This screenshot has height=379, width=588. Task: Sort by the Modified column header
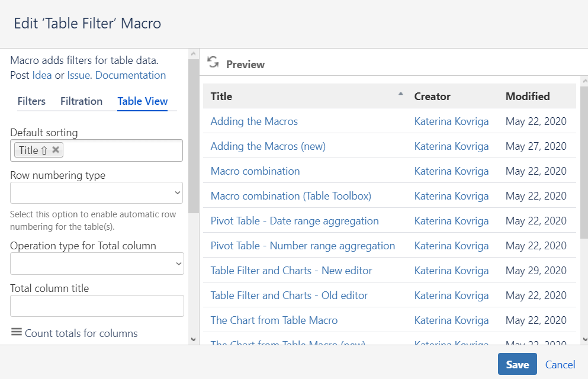pos(528,97)
